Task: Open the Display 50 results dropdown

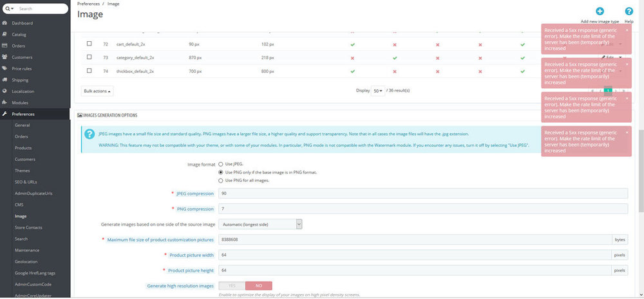Action: pyautogui.click(x=377, y=91)
